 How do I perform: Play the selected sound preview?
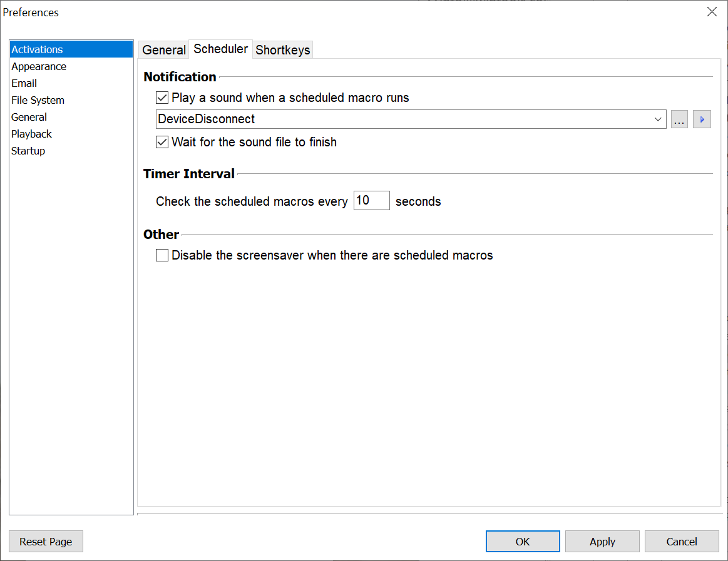tap(702, 119)
